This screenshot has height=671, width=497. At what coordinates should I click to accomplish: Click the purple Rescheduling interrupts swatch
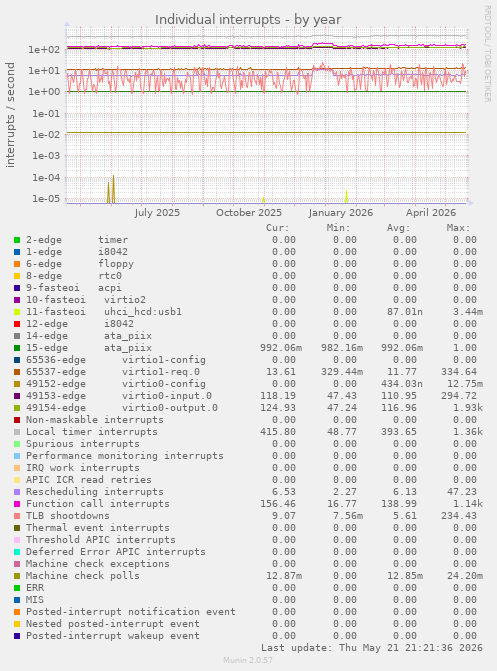pyautogui.click(x=17, y=492)
